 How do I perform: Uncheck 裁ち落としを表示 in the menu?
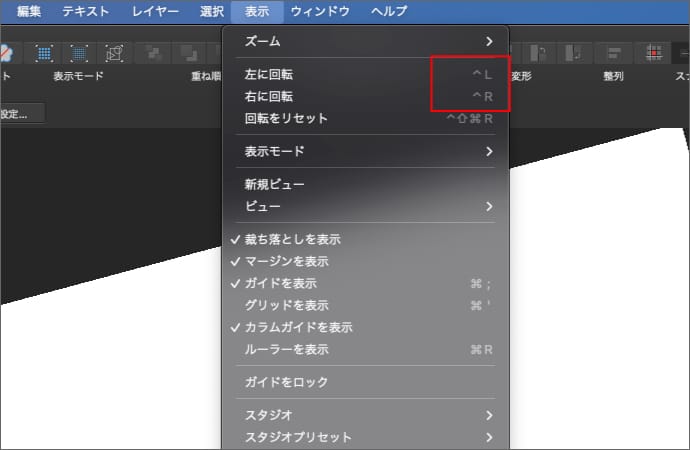(292, 240)
